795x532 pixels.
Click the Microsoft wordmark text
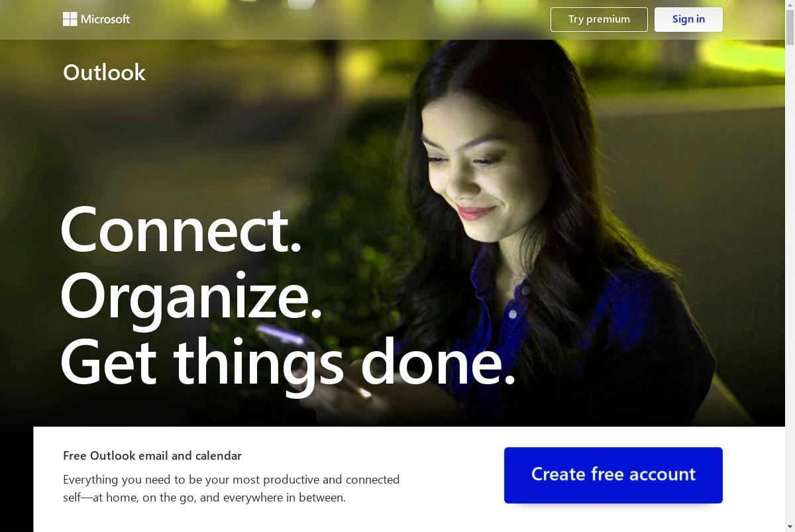[x=105, y=19]
